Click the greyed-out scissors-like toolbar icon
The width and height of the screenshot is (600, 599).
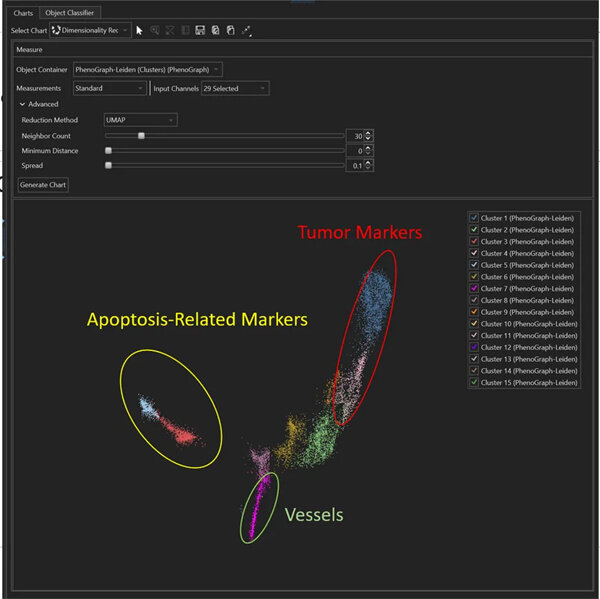tap(170, 30)
